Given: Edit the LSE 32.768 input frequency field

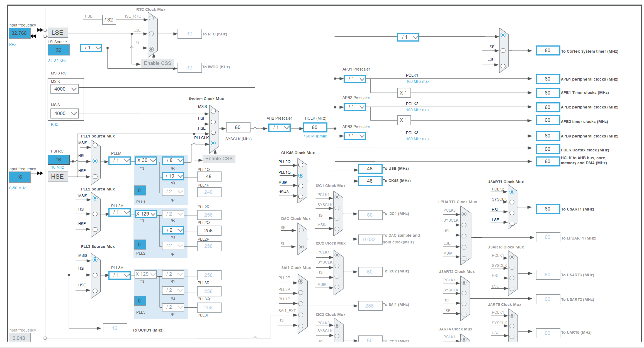Looking at the screenshot, I should coord(20,33).
